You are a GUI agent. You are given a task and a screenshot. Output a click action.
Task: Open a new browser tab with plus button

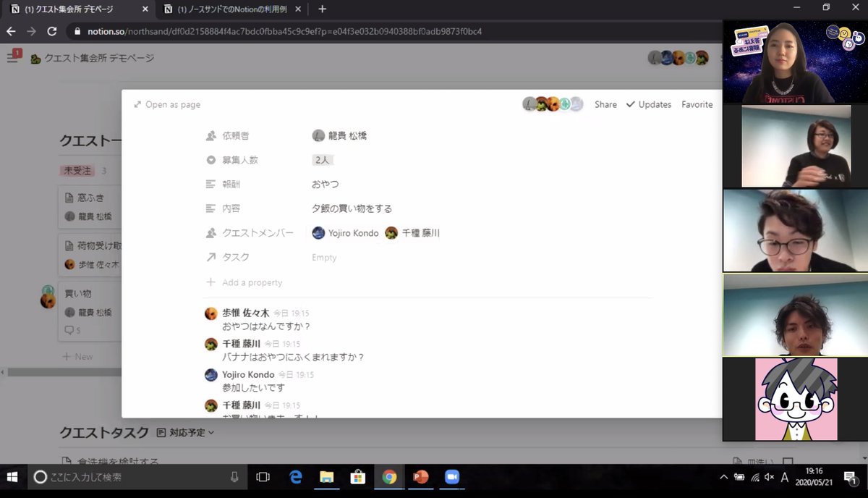[x=322, y=9]
